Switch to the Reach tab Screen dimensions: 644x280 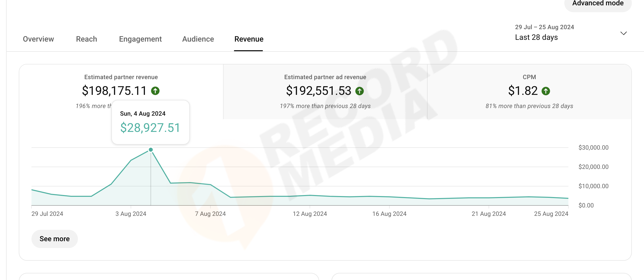pos(87,39)
